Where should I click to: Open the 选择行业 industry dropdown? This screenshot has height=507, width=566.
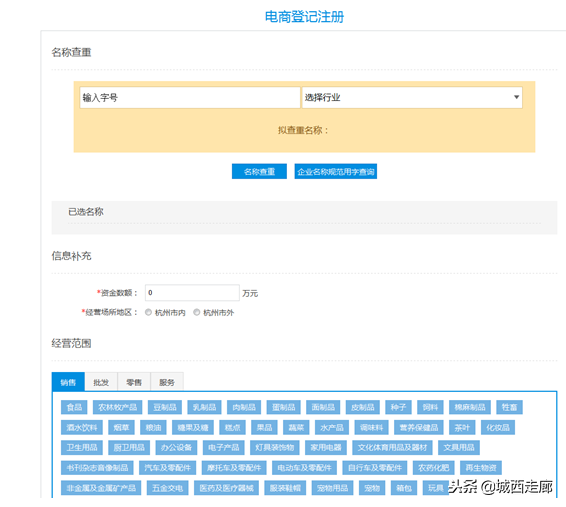(x=412, y=97)
